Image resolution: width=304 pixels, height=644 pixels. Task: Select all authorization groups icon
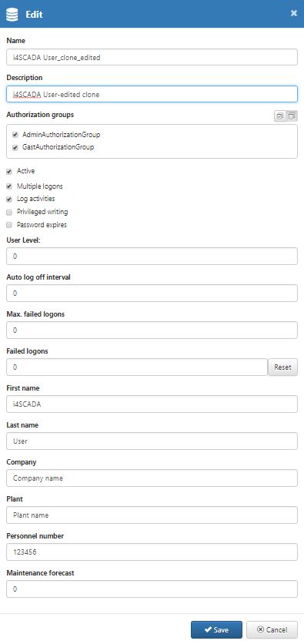point(280,116)
